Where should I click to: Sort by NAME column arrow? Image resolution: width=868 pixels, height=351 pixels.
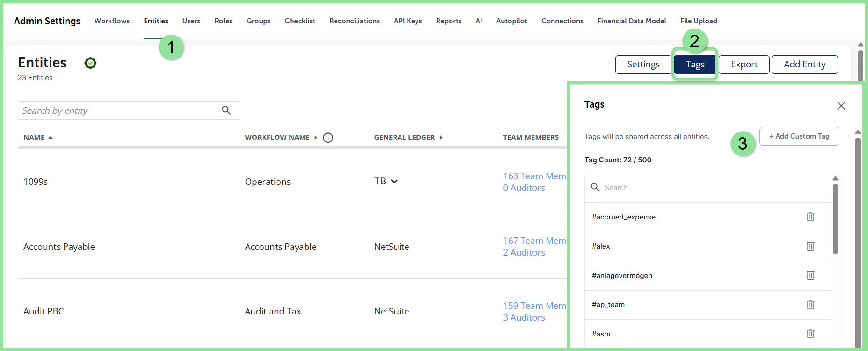(51, 138)
